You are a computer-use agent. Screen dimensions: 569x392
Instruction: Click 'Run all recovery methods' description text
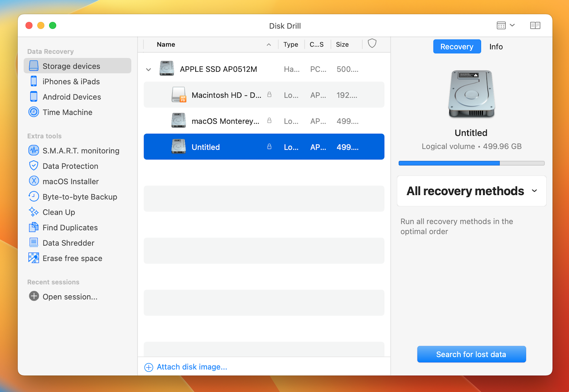pos(457,226)
